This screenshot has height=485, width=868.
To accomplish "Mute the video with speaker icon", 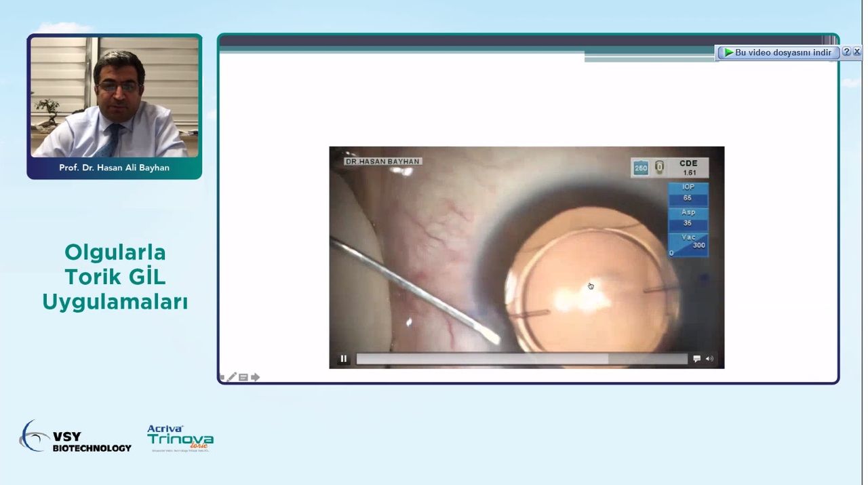I will 709,359.
